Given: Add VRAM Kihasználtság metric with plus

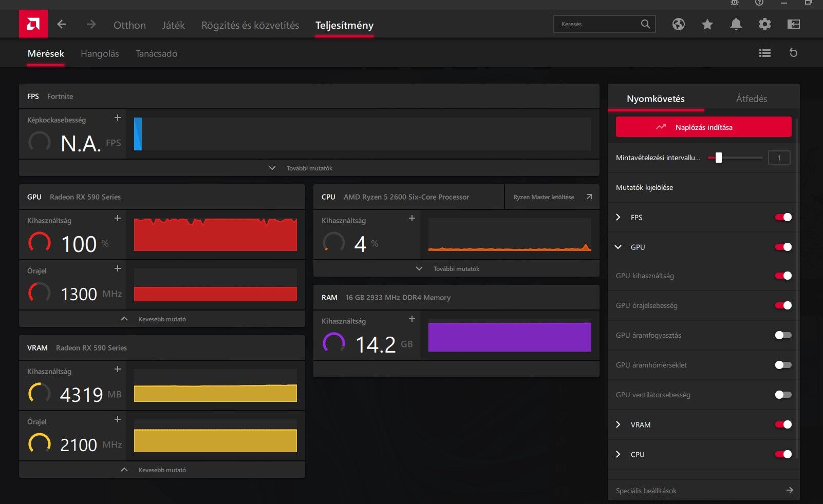Looking at the screenshot, I should tap(118, 369).
